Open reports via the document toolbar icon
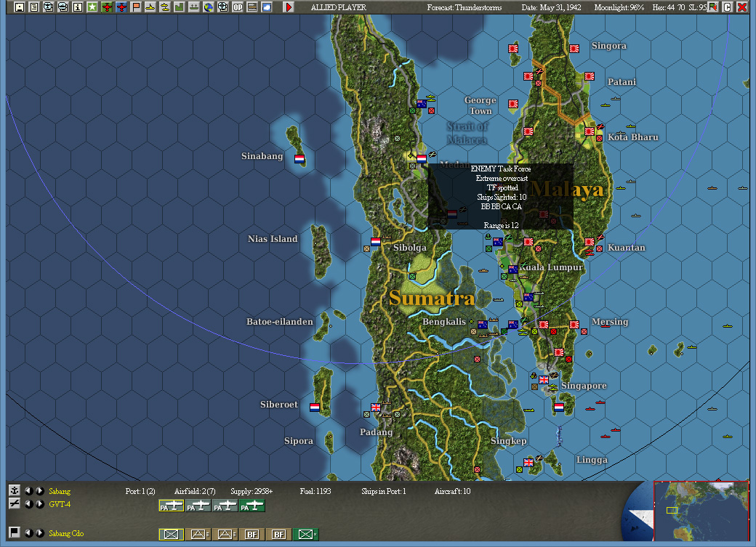This screenshot has height=547, width=756. pos(33,7)
